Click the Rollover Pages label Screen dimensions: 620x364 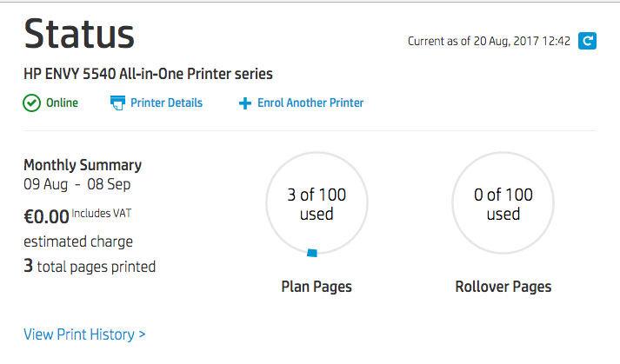(x=503, y=287)
